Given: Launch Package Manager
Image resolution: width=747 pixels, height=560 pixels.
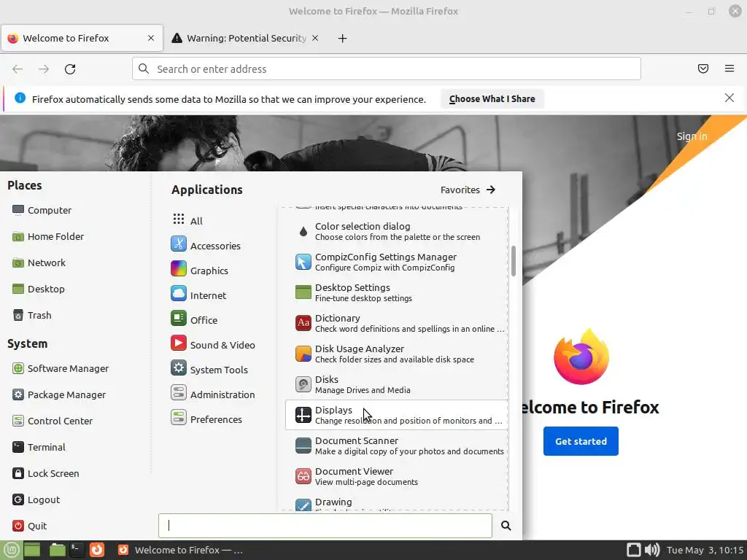Looking at the screenshot, I should (59, 394).
